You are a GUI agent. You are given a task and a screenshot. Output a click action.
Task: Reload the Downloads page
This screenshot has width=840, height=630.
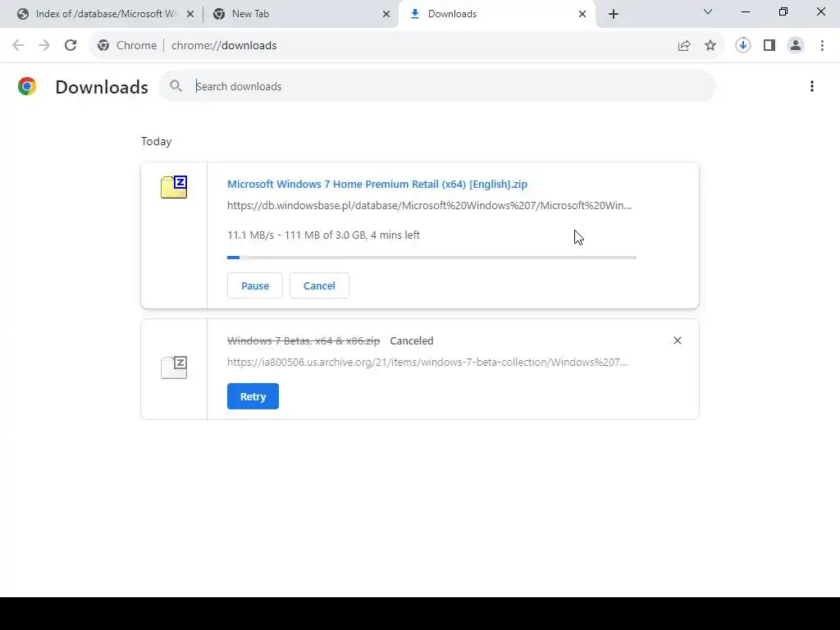pyautogui.click(x=71, y=46)
